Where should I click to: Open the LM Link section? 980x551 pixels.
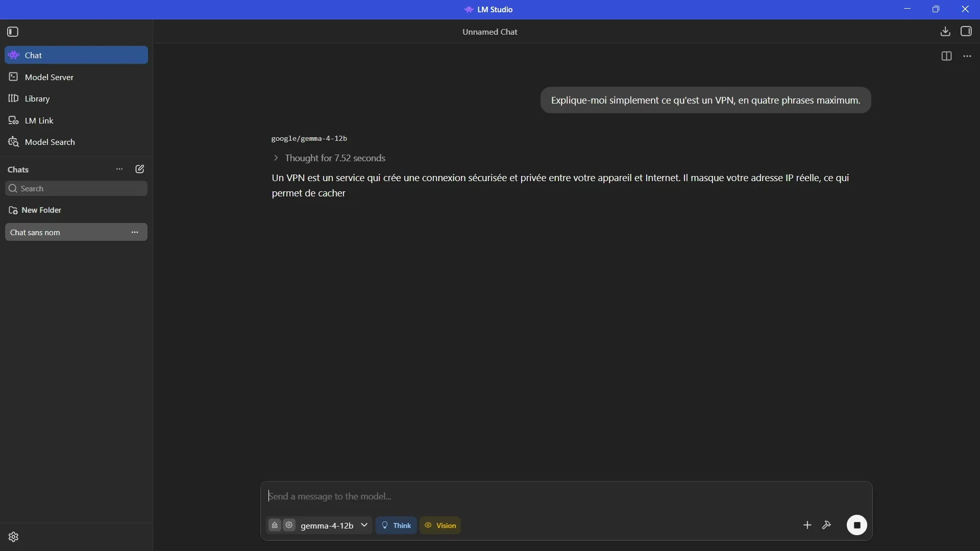click(76, 120)
